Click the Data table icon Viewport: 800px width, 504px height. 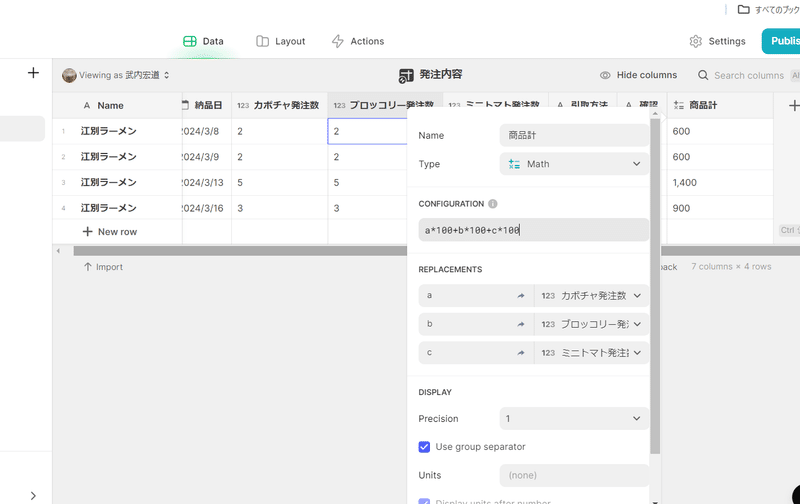pyautogui.click(x=190, y=41)
